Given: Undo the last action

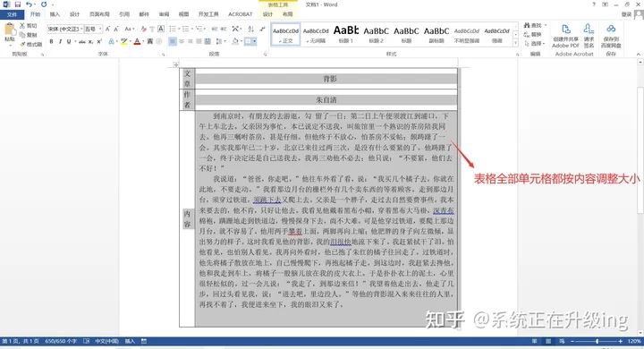Looking at the screenshot, I should click(x=29, y=4).
